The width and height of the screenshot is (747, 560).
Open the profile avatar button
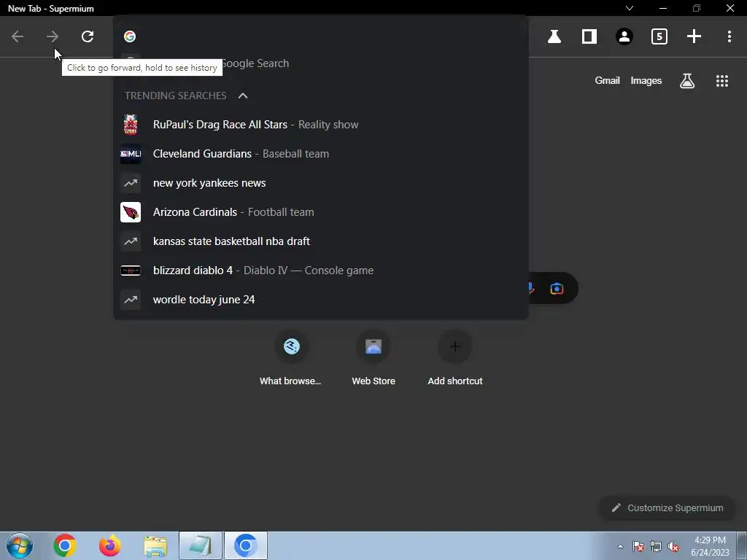click(x=624, y=36)
